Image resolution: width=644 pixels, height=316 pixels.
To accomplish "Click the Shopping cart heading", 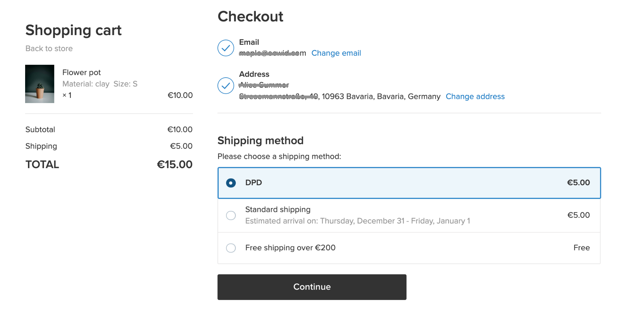I will click(73, 30).
